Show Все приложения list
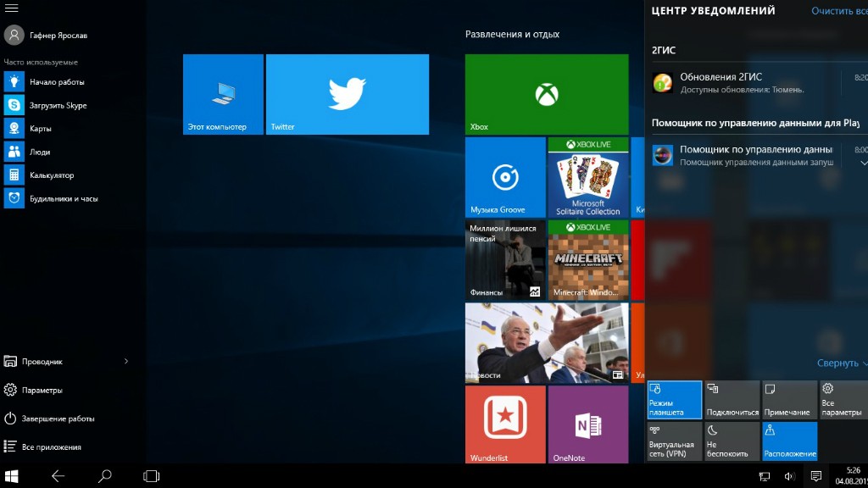The height and width of the screenshot is (488, 868). click(42, 446)
